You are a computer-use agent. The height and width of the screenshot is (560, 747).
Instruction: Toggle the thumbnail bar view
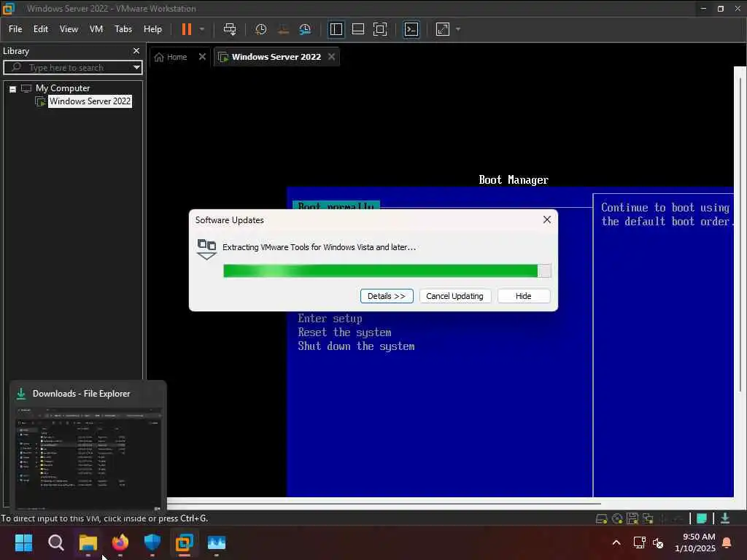pos(357,29)
